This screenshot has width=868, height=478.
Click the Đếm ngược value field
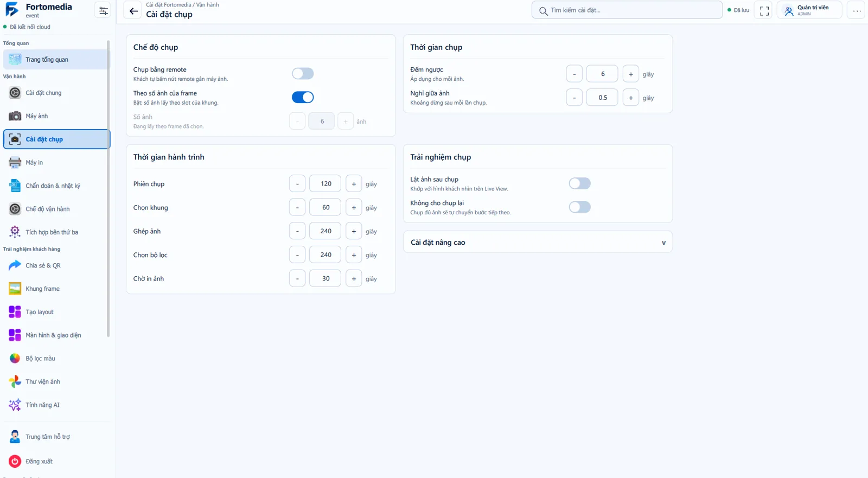pos(602,74)
